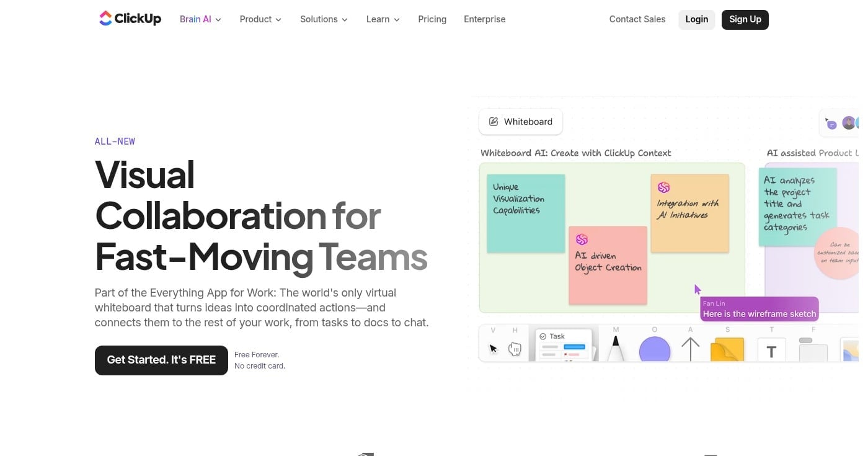Select the arrow connector tool
868x456 pixels.
pyautogui.click(x=690, y=349)
